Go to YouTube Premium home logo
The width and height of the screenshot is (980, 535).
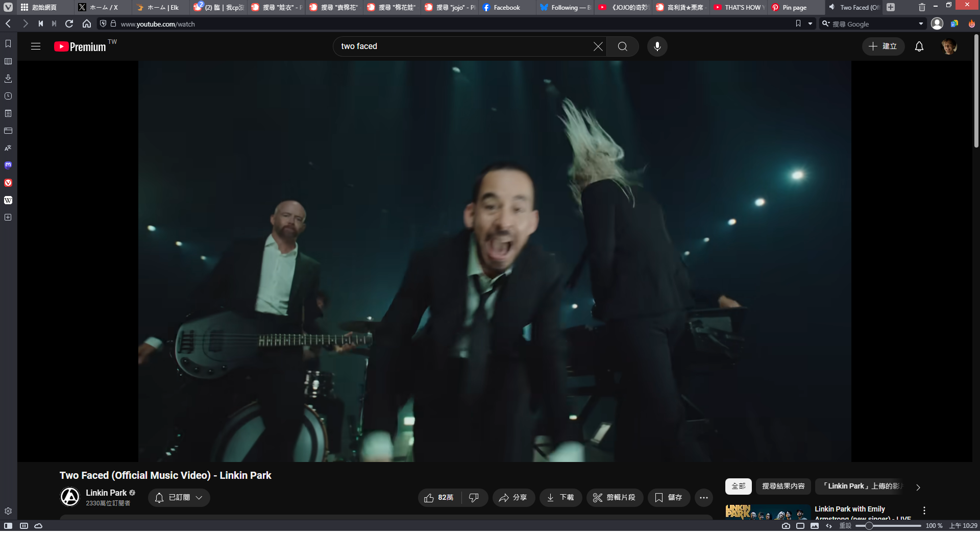click(81, 46)
